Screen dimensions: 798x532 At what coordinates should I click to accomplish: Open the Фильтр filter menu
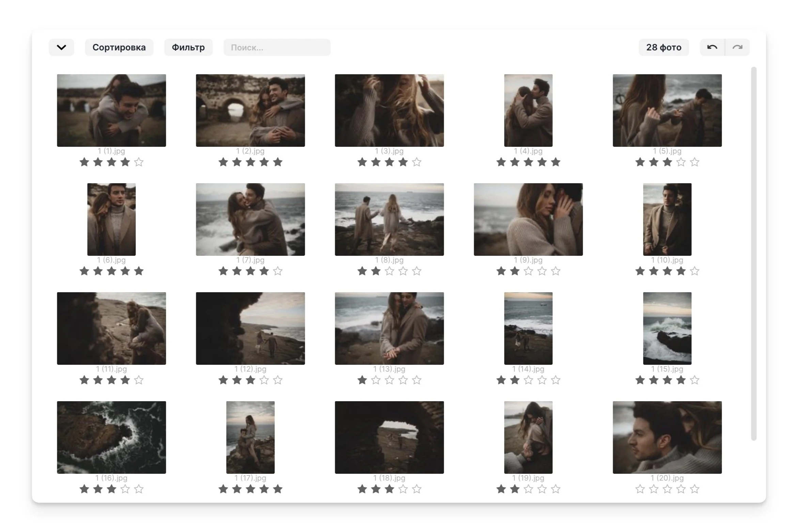188,47
